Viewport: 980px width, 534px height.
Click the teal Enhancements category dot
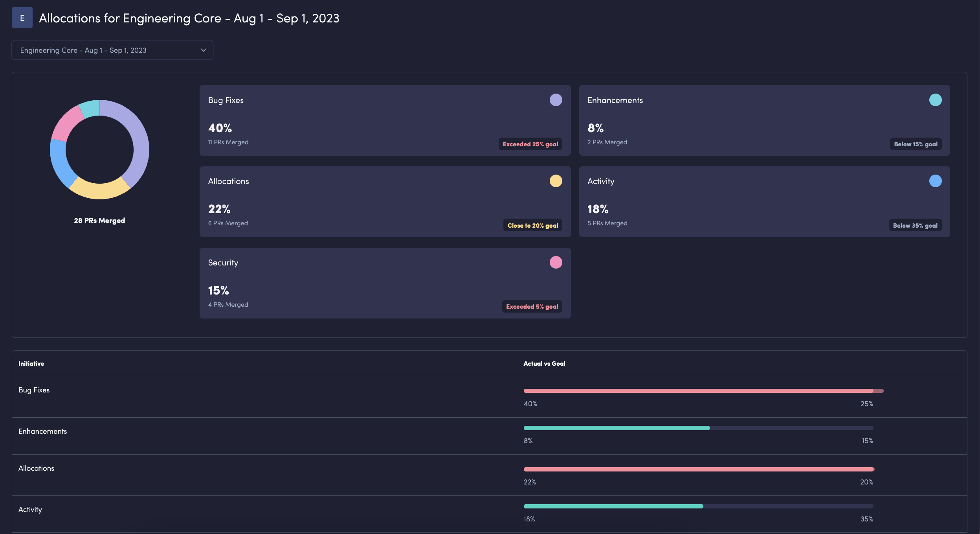pyautogui.click(x=935, y=100)
